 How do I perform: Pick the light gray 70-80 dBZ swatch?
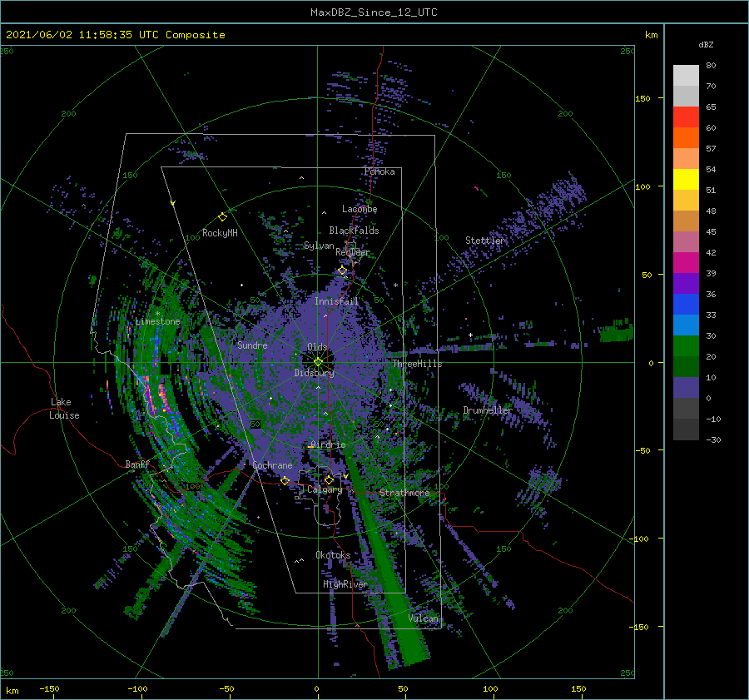(686, 76)
